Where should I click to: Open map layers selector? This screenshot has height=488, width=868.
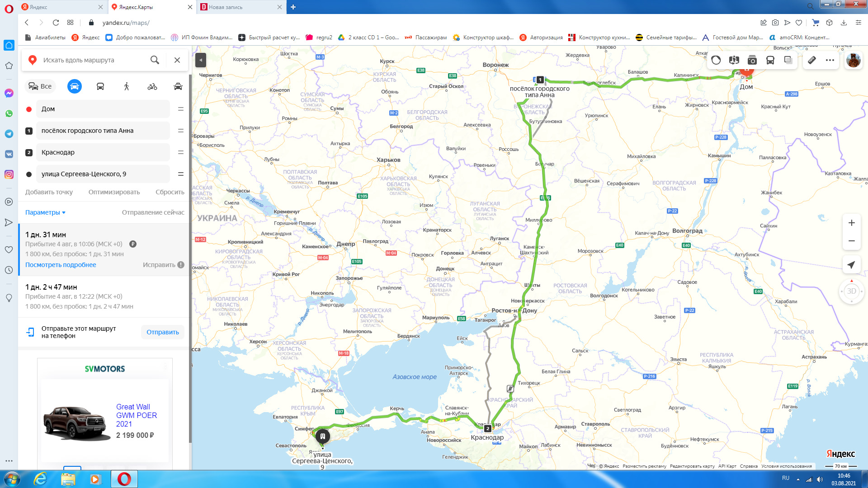point(788,60)
